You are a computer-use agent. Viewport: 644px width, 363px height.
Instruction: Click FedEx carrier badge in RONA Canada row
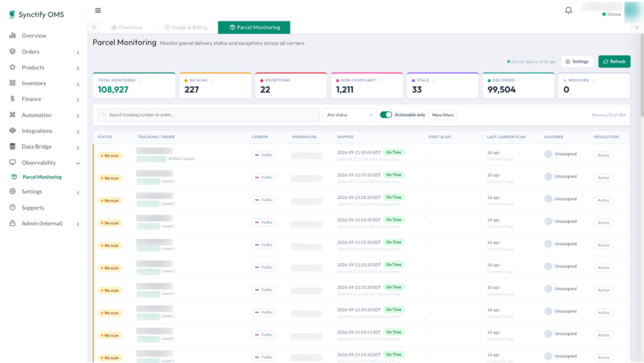pyautogui.click(x=264, y=155)
